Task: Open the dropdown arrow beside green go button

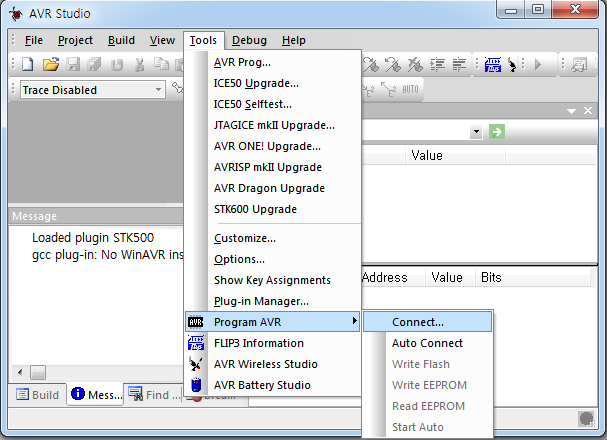Action: (x=476, y=132)
